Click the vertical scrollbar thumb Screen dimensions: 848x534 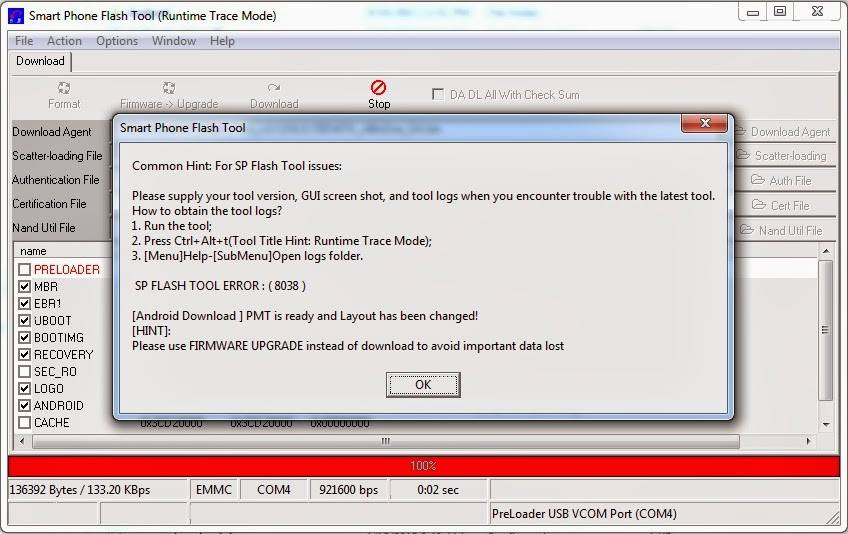click(825, 330)
